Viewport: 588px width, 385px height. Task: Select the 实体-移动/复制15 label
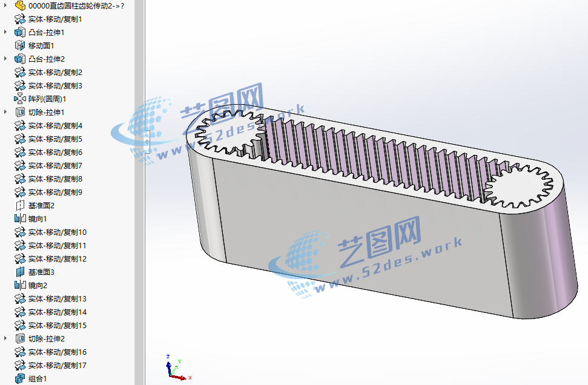[58, 326]
